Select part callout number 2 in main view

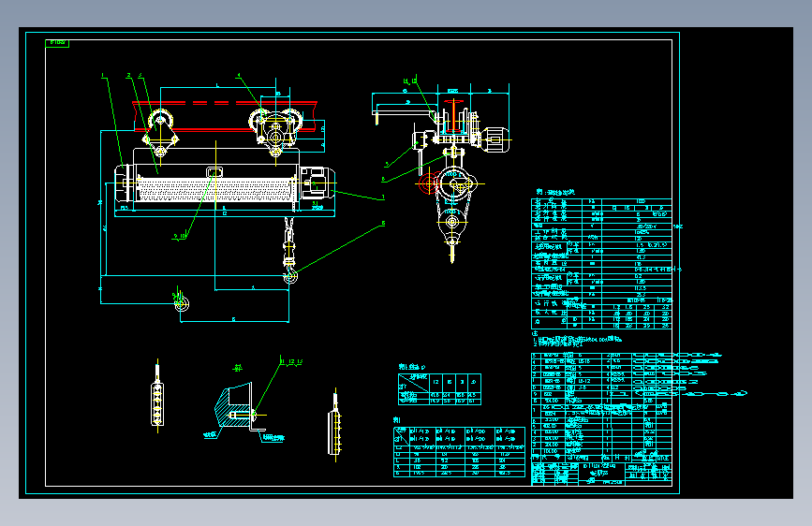pyautogui.click(x=129, y=76)
